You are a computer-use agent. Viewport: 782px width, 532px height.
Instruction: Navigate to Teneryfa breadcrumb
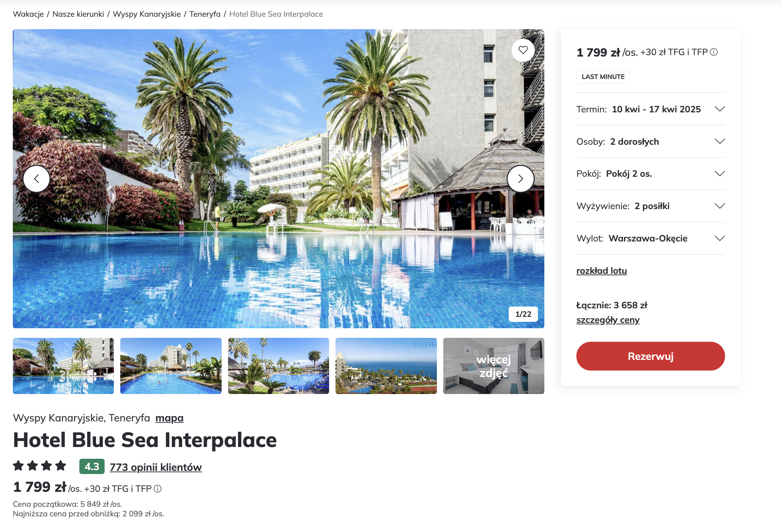pos(205,14)
